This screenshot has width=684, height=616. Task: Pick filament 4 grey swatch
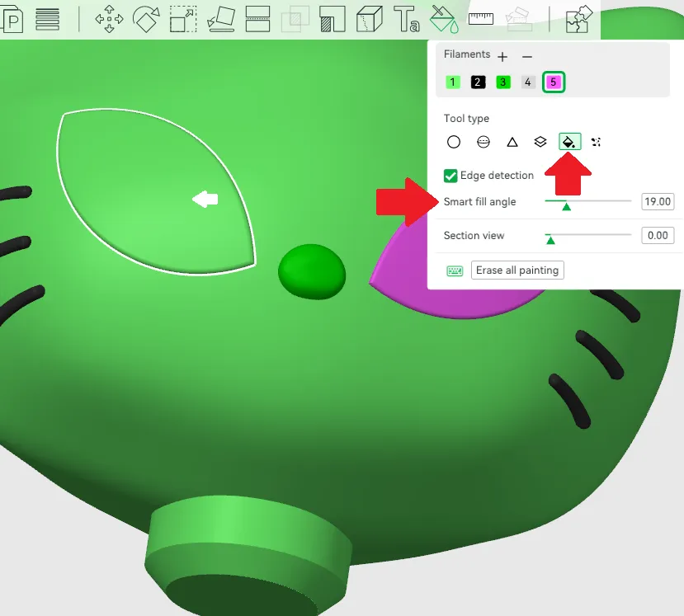tap(528, 82)
